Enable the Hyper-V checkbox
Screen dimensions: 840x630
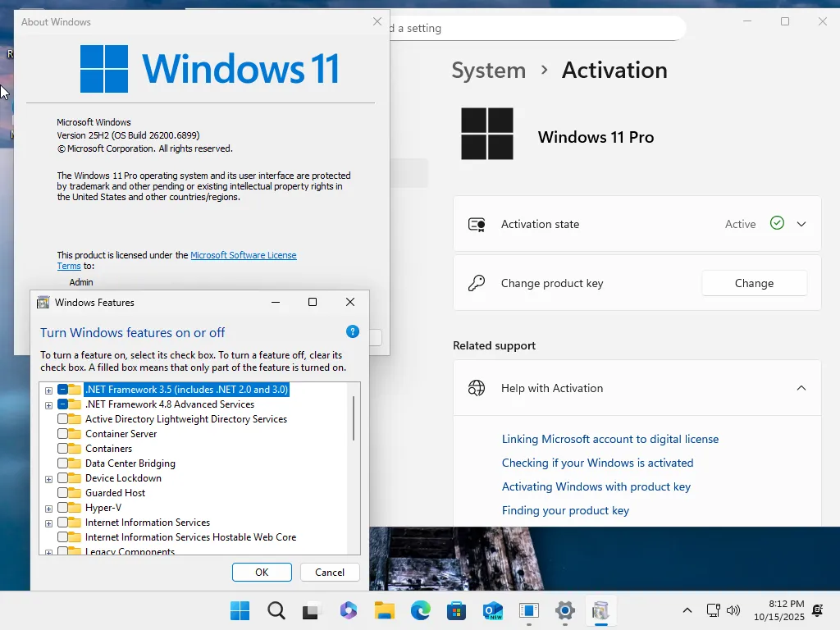point(62,507)
